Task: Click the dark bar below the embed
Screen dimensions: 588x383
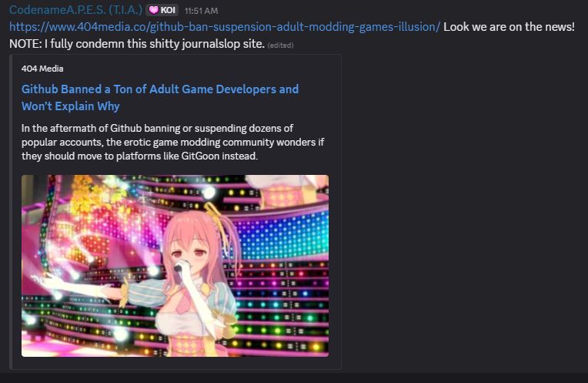Action: click(x=294, y=378)
